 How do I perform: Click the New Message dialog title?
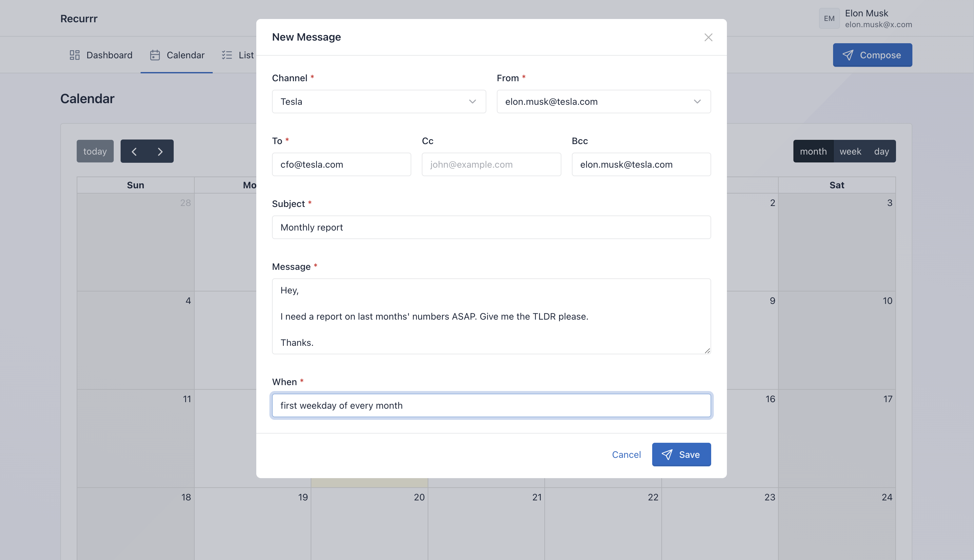pos(306,37)
